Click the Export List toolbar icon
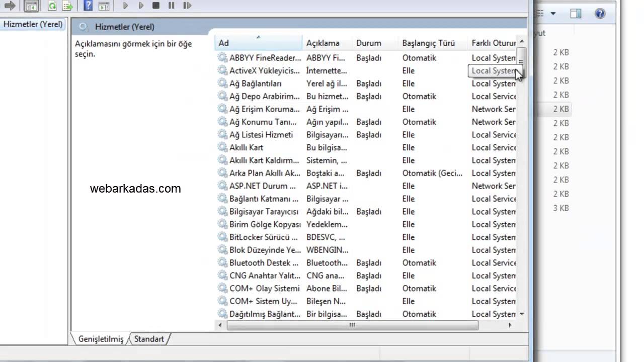Image resolution: width=644 pixels, height=362 pixels. (x=67, y=6)
